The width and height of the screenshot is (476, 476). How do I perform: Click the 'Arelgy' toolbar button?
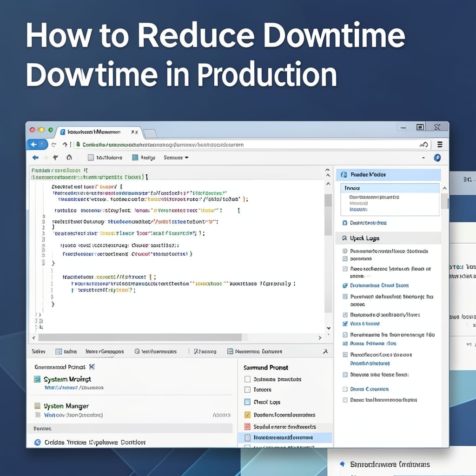(144, 158)
